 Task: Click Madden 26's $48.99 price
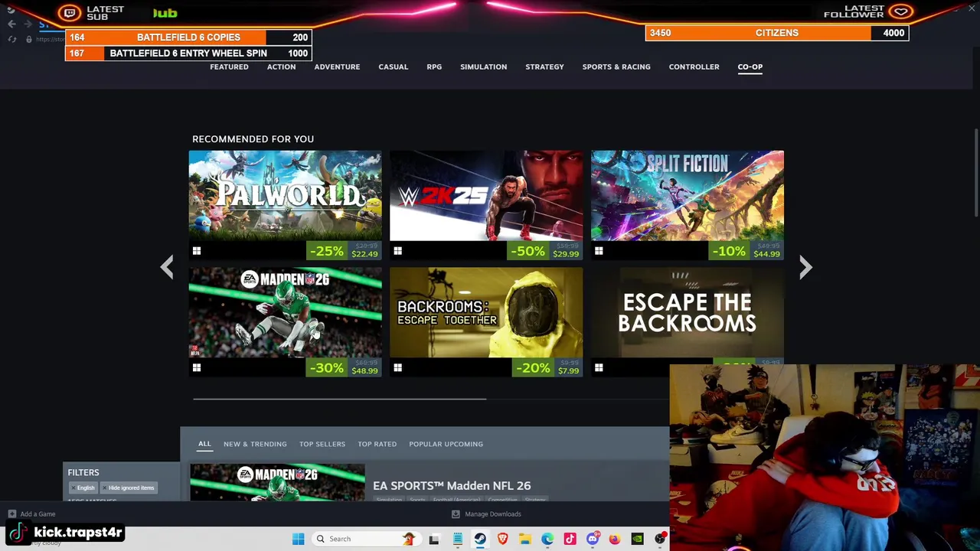364,371
